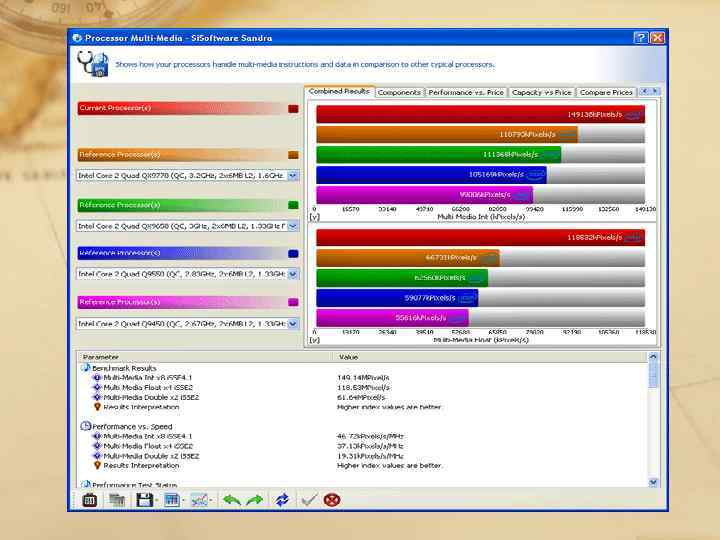This screenshot has width=720, height=540.
Task: Click the results list scroll down arrow
Action: 653,482
